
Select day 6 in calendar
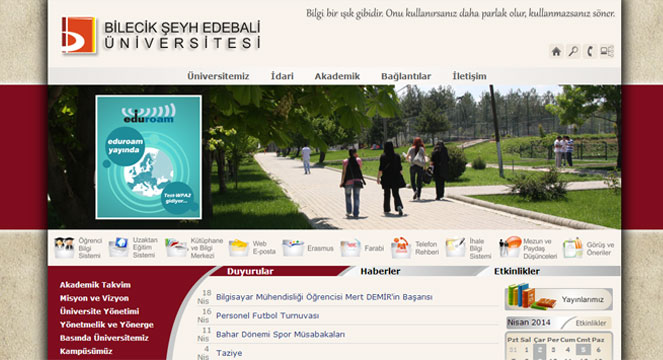tap(598, 350)
